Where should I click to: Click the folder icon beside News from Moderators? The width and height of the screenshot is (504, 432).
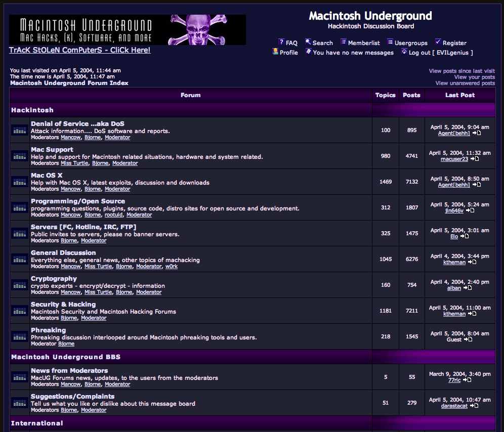[x=20, y=377]
